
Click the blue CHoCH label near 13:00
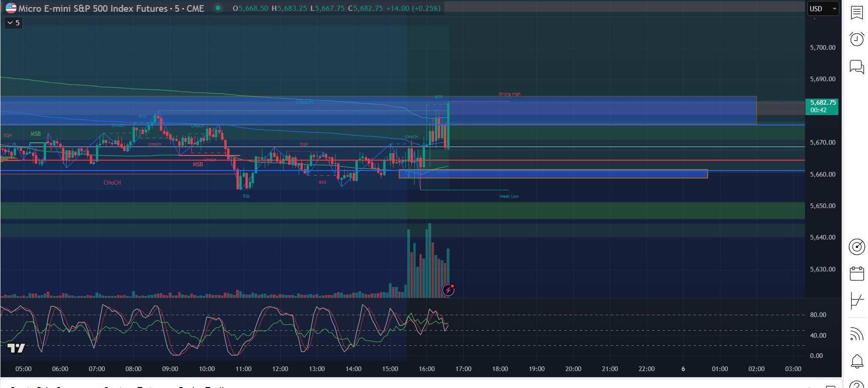[x=304, y=102]
